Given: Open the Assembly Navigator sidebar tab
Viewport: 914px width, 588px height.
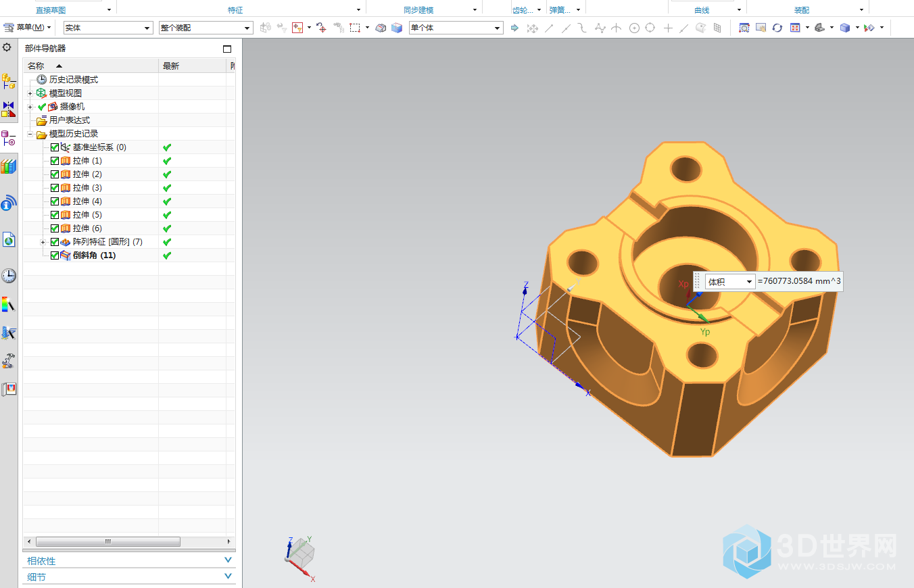Looking at the screenshot, I should click(x=9, y=81).
